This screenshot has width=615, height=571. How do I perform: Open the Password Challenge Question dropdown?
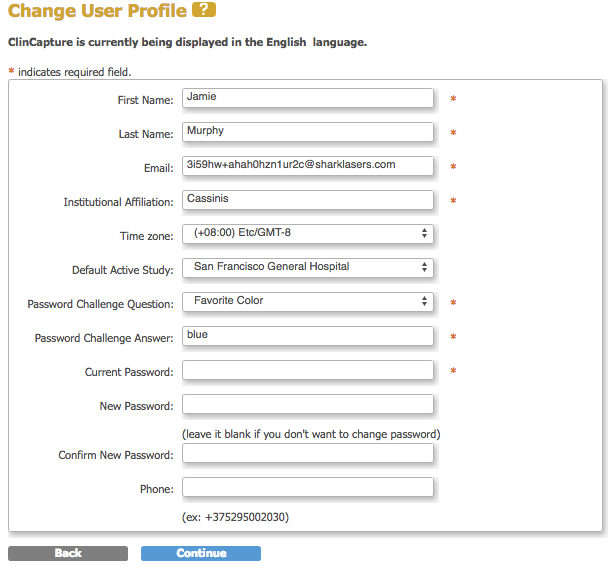point(308,302)
